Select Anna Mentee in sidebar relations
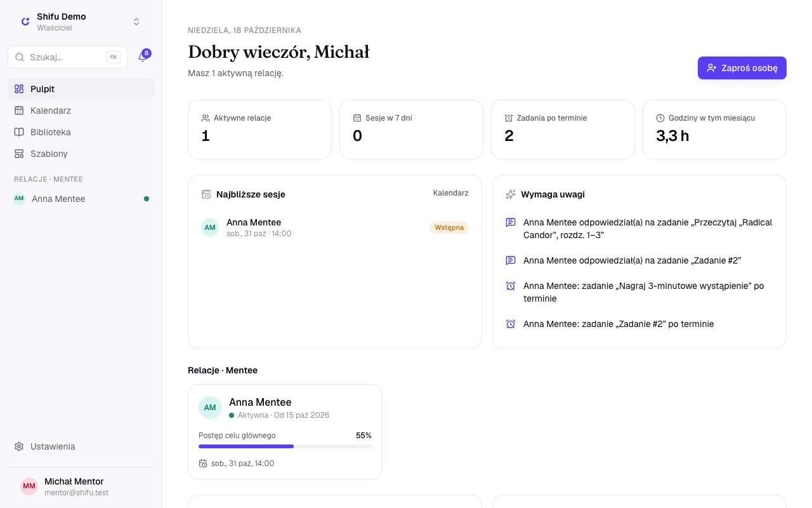812x508 pixels. click(81, 199)
